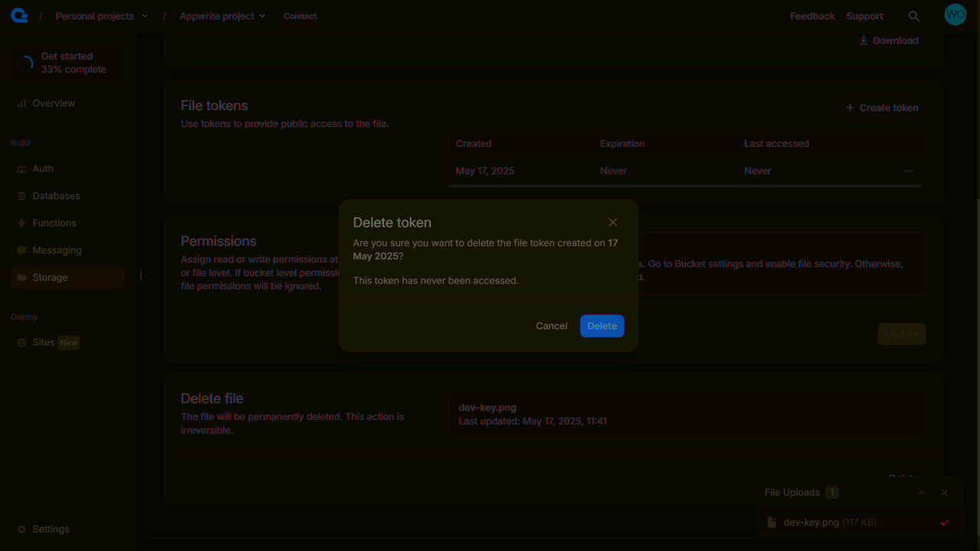The height and width of the screenshot is (551, 980).
Task: Open the Personal projects dropdown
Action: pos(102,15)
